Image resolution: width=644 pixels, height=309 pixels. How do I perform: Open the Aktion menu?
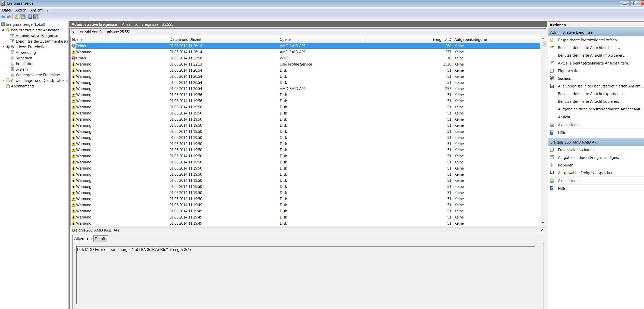[21, 10]
